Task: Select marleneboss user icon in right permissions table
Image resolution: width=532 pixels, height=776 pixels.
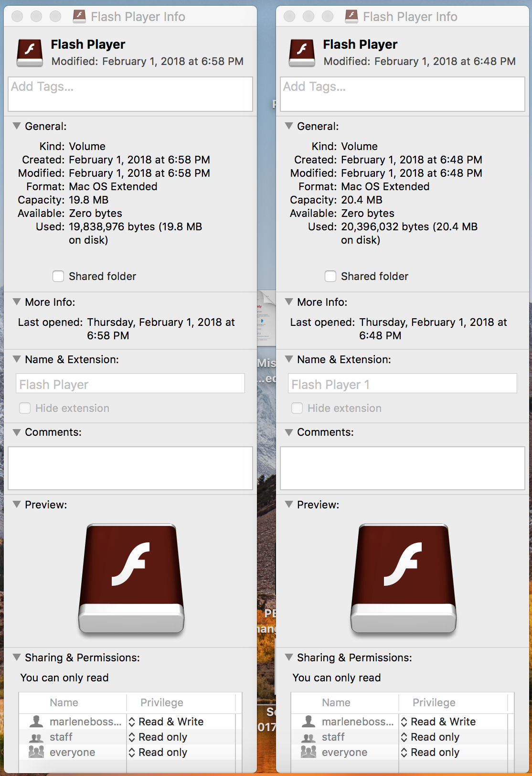Action: point(309,722)
